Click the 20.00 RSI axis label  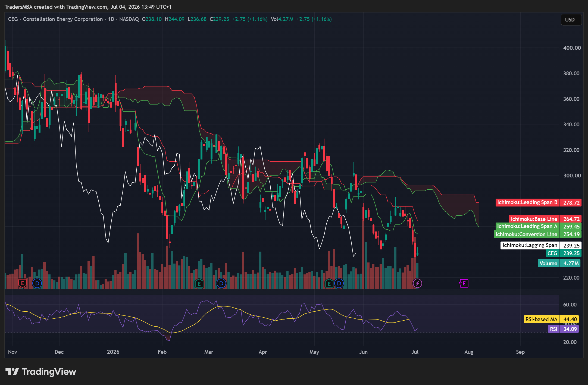click(x=570, y=342)
